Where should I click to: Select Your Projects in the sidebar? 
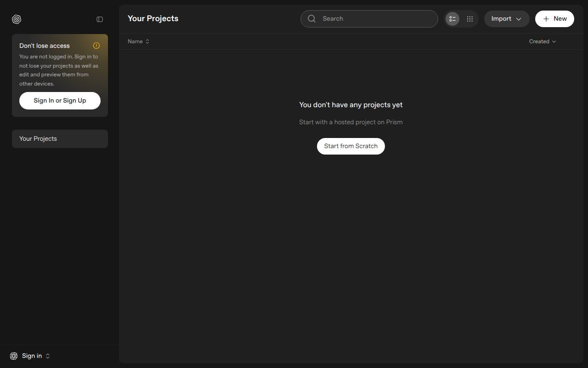(x=60, y=139)
